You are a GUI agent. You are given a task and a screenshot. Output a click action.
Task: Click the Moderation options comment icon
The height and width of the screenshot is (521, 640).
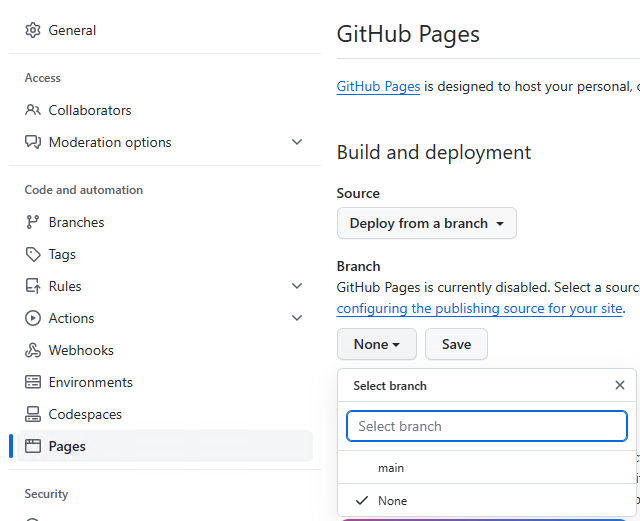(x=33, y=142)
